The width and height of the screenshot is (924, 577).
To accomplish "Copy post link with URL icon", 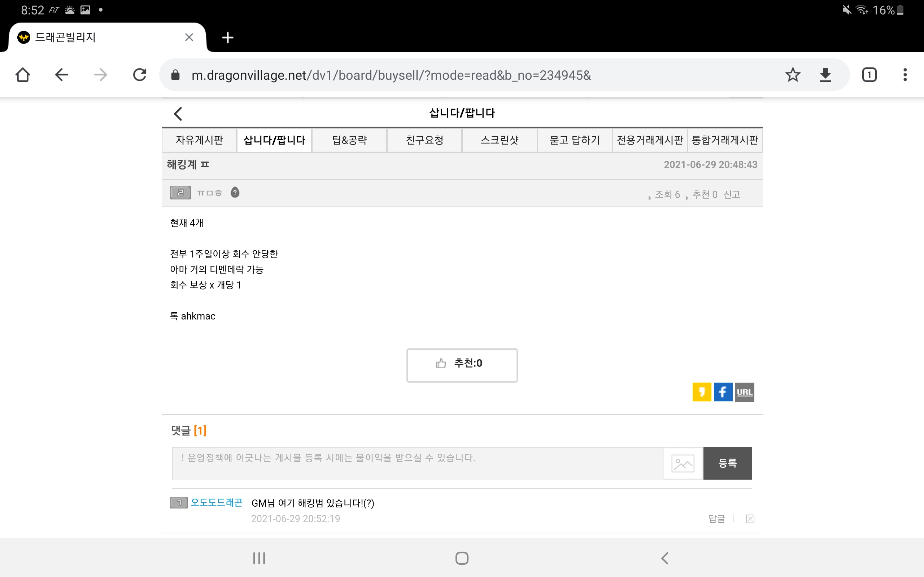I will (744, 392).
